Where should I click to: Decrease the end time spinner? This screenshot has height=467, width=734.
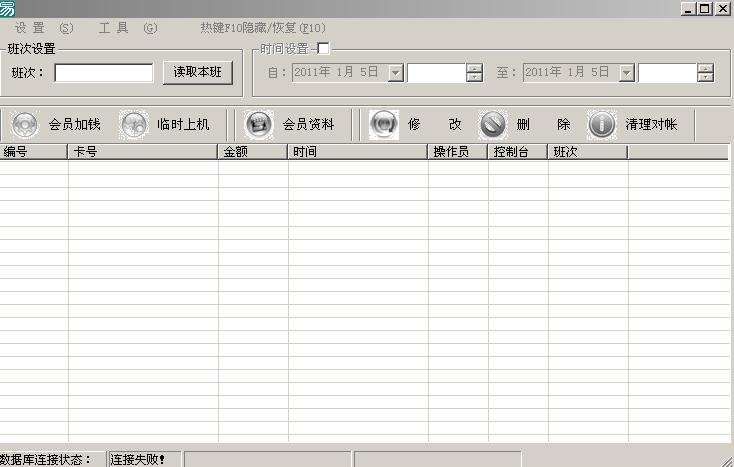pyautogui.click(x=705, y=77)
